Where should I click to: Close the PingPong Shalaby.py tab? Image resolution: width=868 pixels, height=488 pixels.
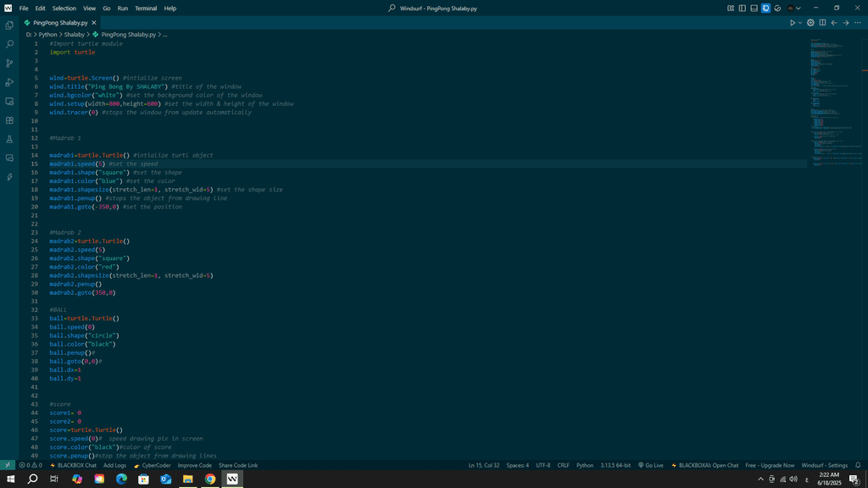[x=93, y=23]
